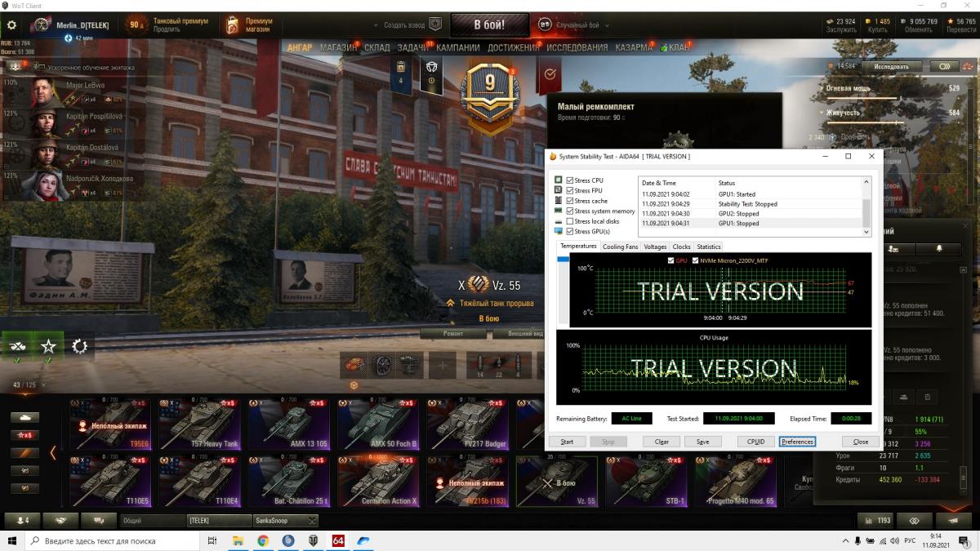Toggle NVMe Micron_2200V_MTF graph checkbox
Image resolution: width=980 pixels, height=551 pixels.
tap(695, 260)
